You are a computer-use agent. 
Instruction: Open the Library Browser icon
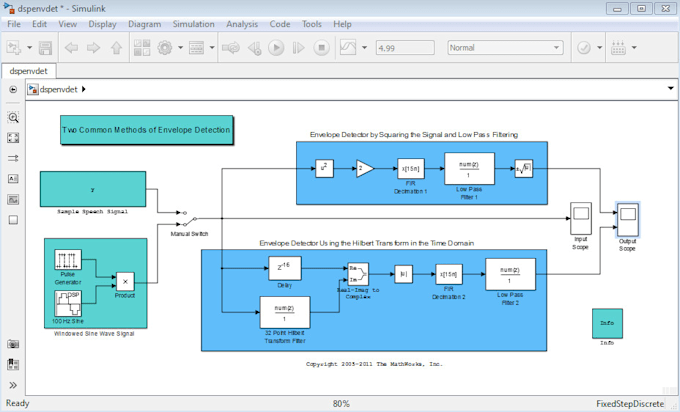click(x=142, y=48)
